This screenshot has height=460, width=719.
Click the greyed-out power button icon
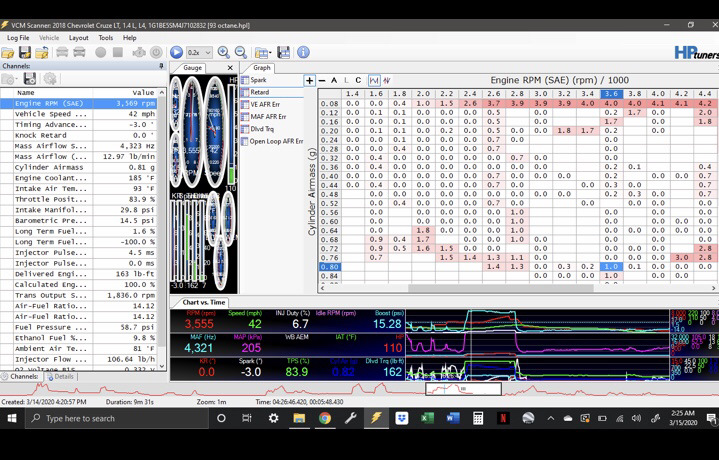click(x=156, y=52)
